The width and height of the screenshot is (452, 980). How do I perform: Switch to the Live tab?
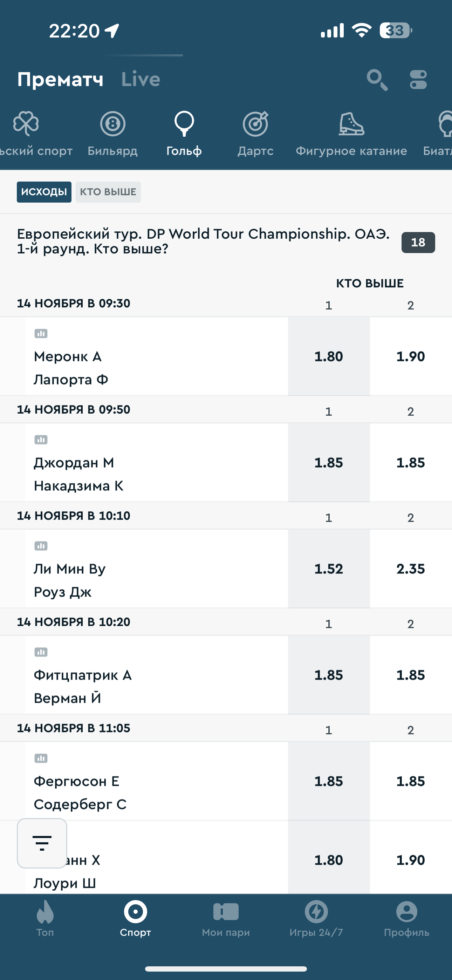coord(141,80)
